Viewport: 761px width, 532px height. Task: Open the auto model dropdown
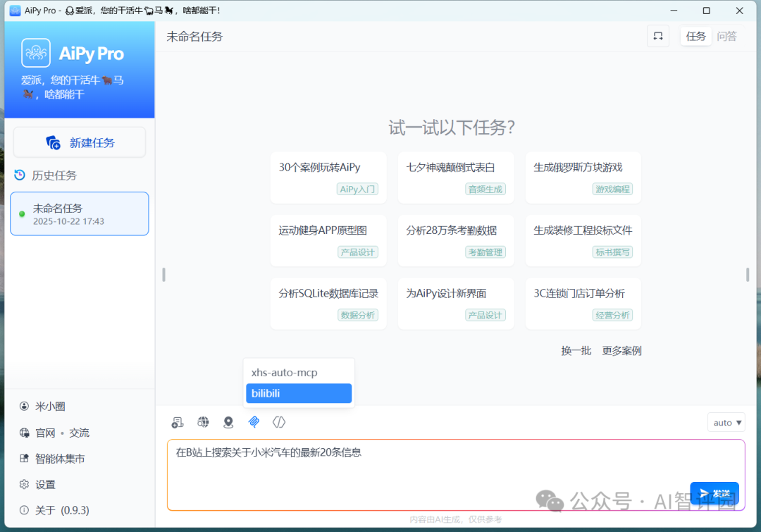(x=726, y=423)
